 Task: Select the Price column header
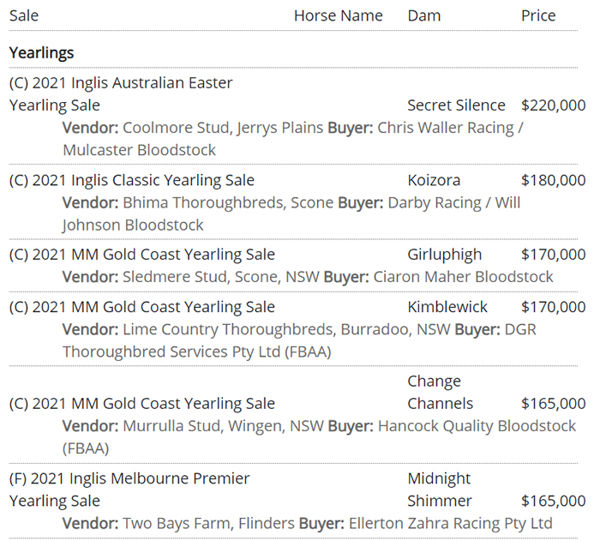click(539, 16)
